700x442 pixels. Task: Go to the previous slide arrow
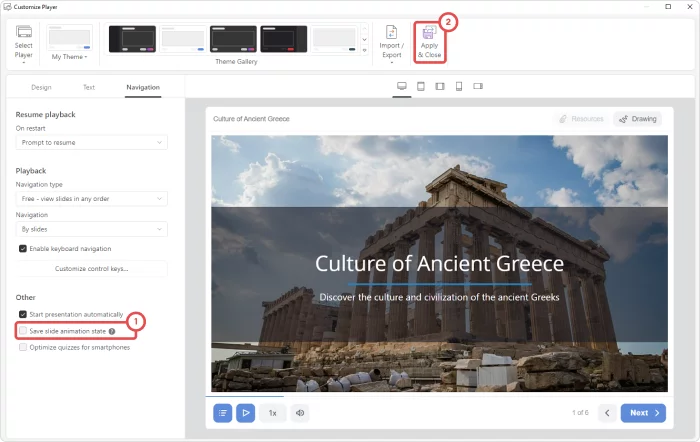tap(606, 412)
